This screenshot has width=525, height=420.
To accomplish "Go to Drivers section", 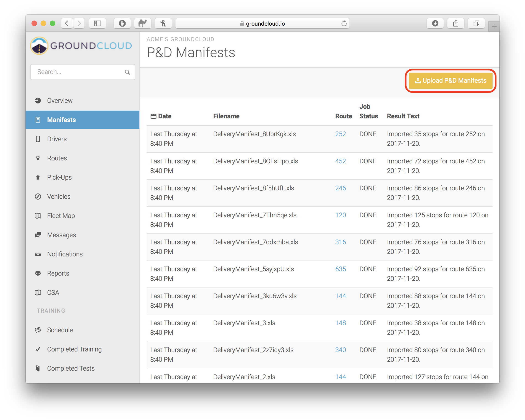I will [x=82, y=139].
